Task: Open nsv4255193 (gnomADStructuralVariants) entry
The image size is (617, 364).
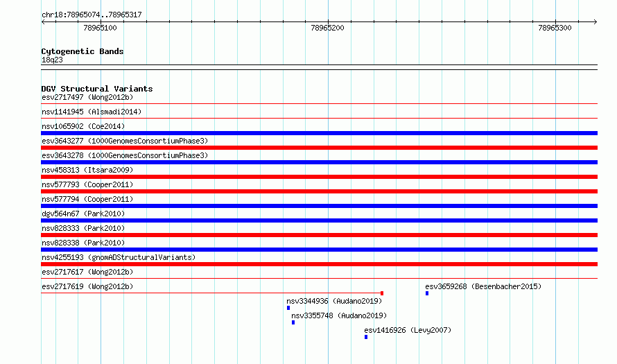Action: (x=119, y=257)
